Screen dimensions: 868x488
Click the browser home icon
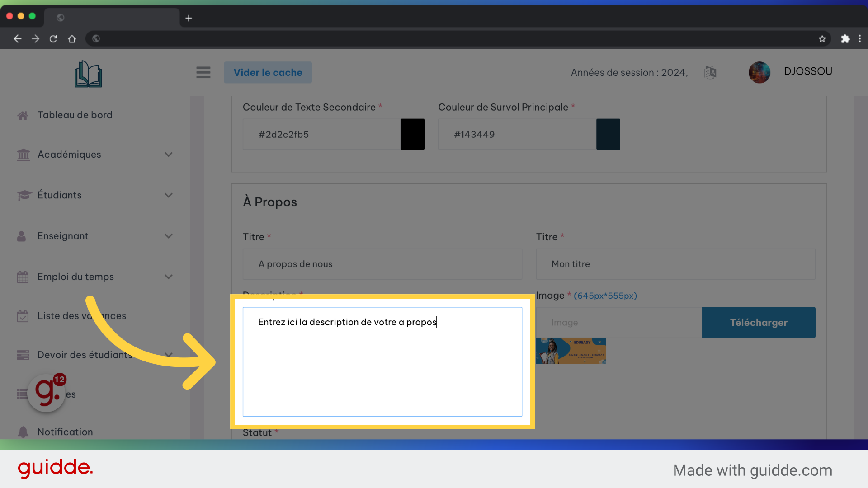[x=72, y=39]
